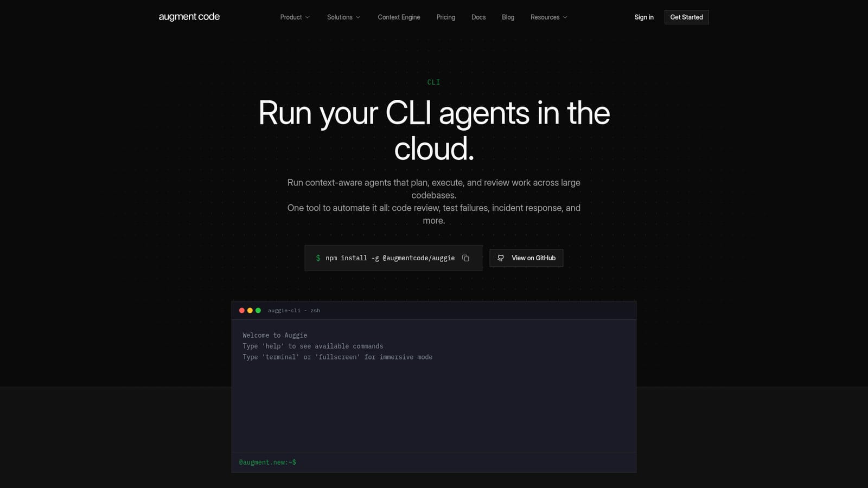This screenshot has height=488, width=868.
Task: Click the red terminal window dot
Action: tap(242, 311)
